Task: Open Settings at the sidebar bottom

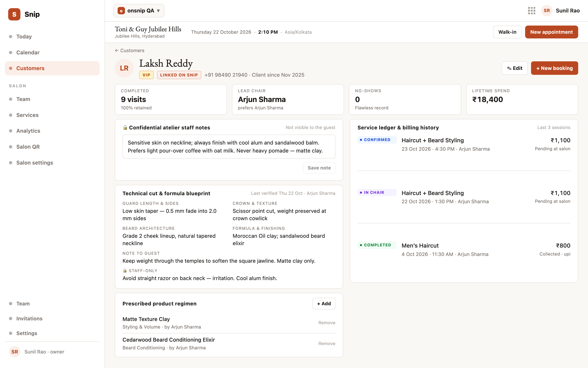Action: coord(52,333)
